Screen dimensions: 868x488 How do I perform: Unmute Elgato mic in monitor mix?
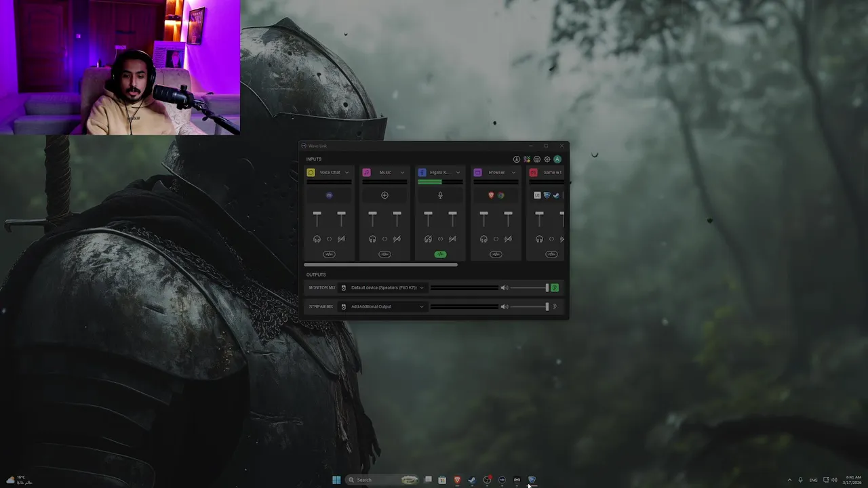(x=428, y=239)
